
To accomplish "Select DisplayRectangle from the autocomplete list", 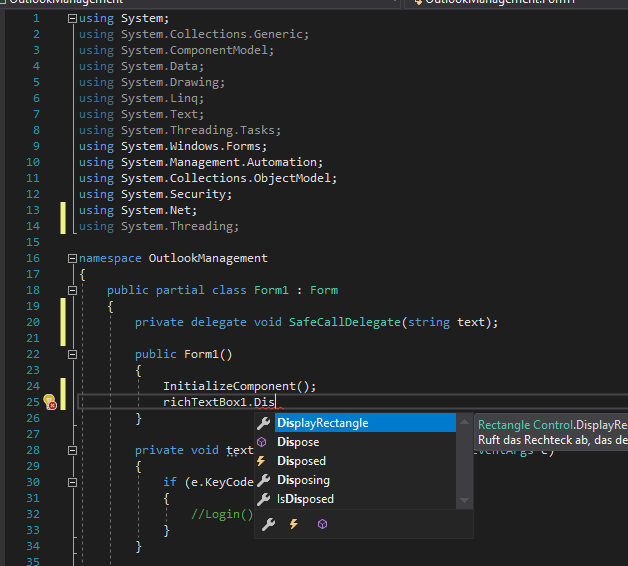I will click(x=322, y=423).
